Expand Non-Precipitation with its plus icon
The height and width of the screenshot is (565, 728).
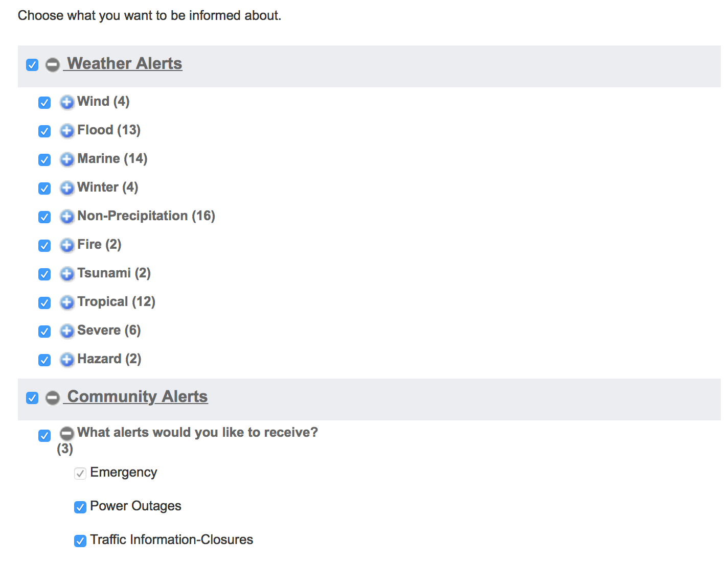pos(67,217)
